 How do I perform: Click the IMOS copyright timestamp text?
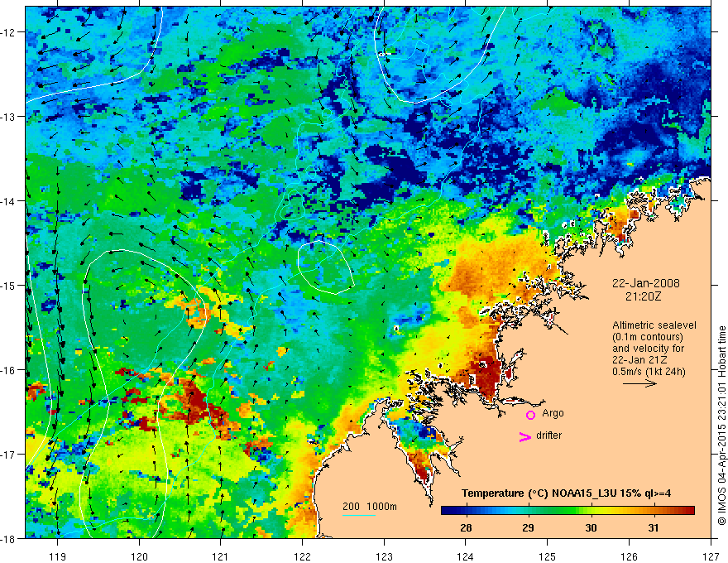click(x=722, y=427)
